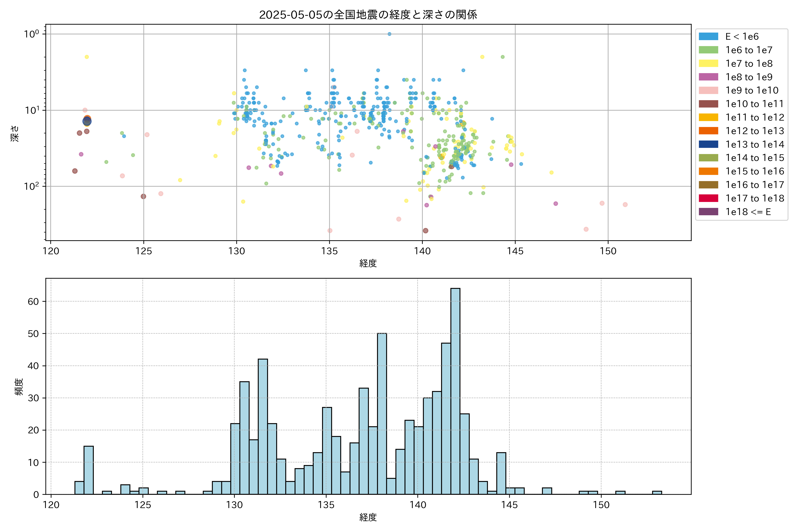Click the chart title about 2025-05-05
798x532 pixels.
point(368,15)
